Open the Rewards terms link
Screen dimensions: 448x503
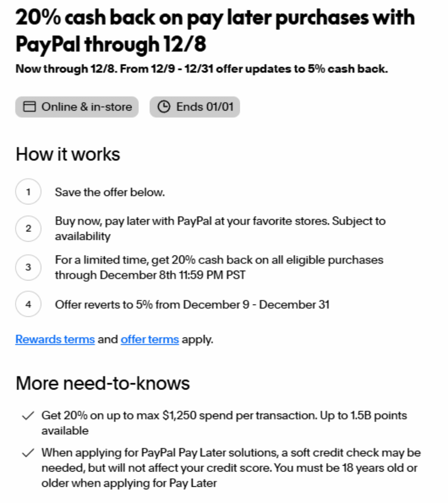[x=55, y=339]
